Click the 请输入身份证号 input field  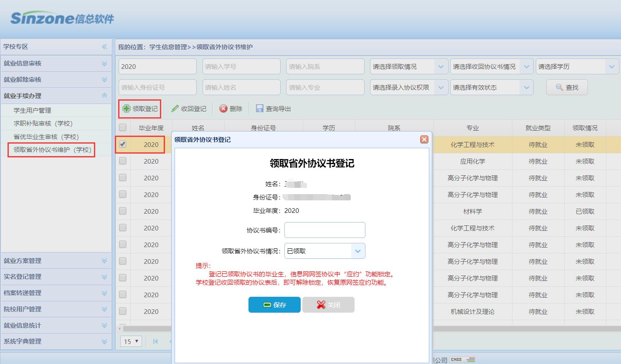pos(157,87)
